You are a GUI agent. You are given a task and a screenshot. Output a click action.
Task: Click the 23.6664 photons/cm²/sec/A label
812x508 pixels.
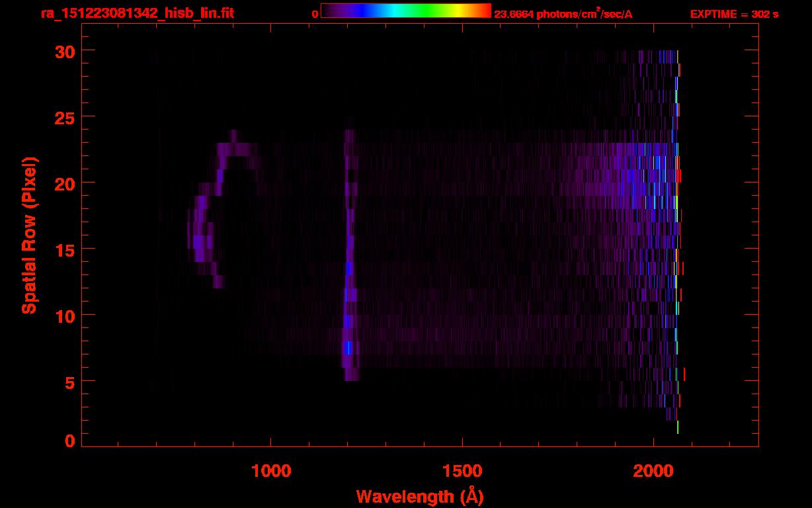coord(563,14)
